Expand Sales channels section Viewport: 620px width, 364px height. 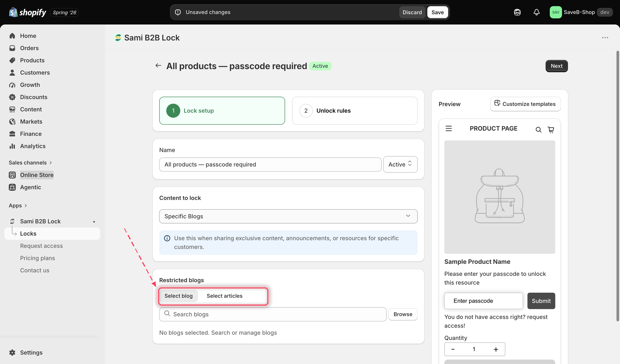[x=30, y=163]
